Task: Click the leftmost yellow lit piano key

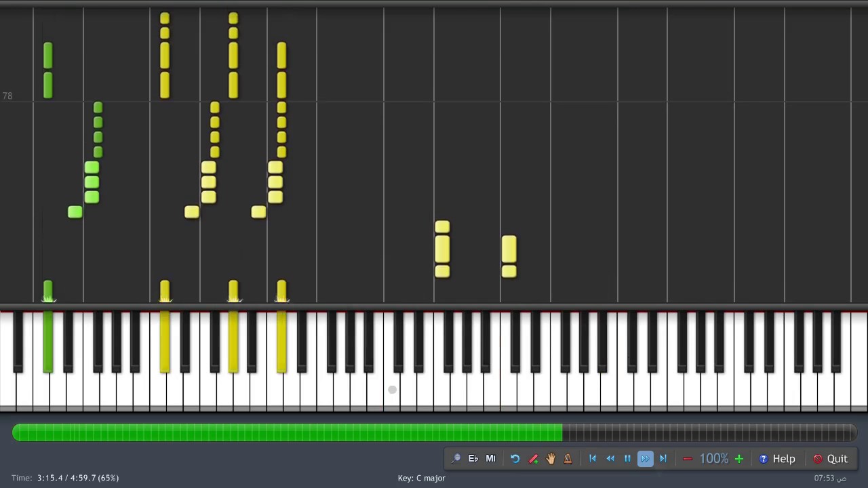Action: 165,342
